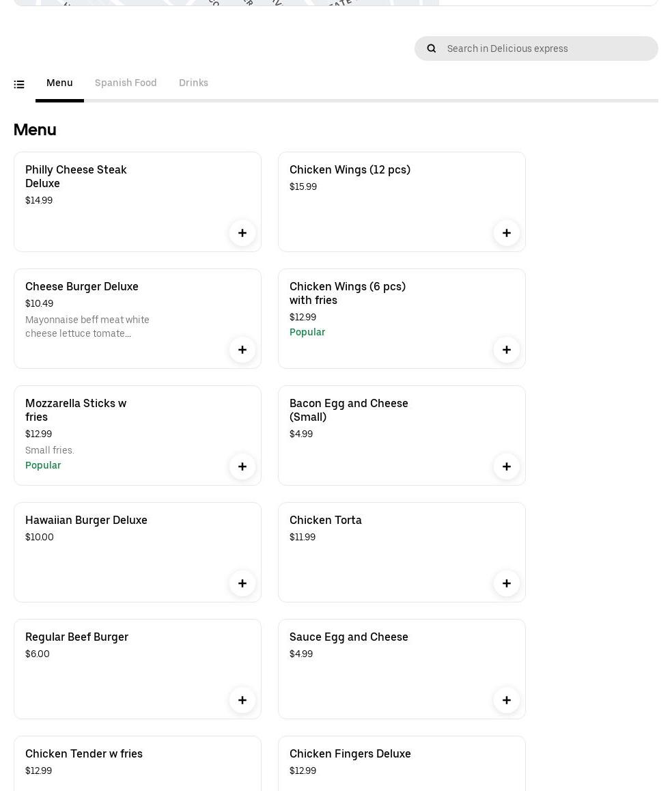Add Philly Cheese Steak Deluxe to cart
The width and height of the screenshot is (672, 791).
click(242, 233)
